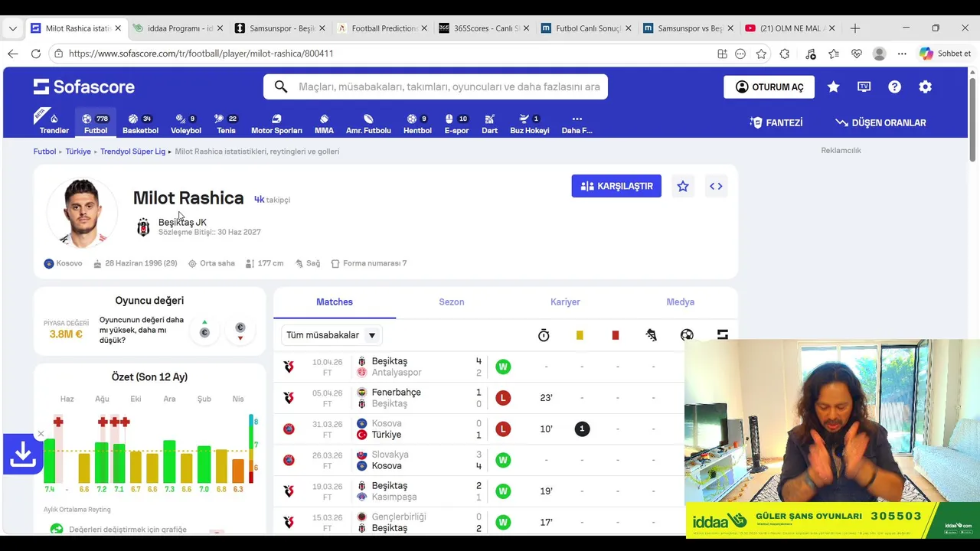This screenshot has width=980, height=551.
Task: Select the Dart sport category
Action: (489, 124)
